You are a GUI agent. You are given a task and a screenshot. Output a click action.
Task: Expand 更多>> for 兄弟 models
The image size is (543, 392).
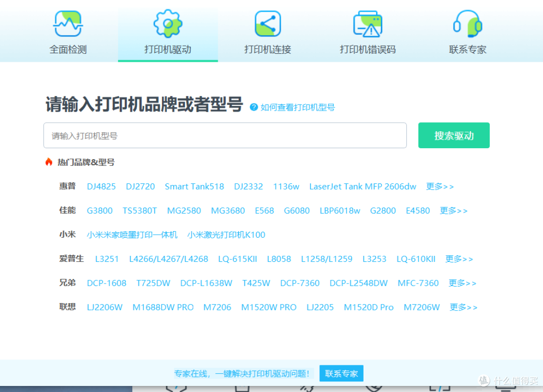pos(463,283)
